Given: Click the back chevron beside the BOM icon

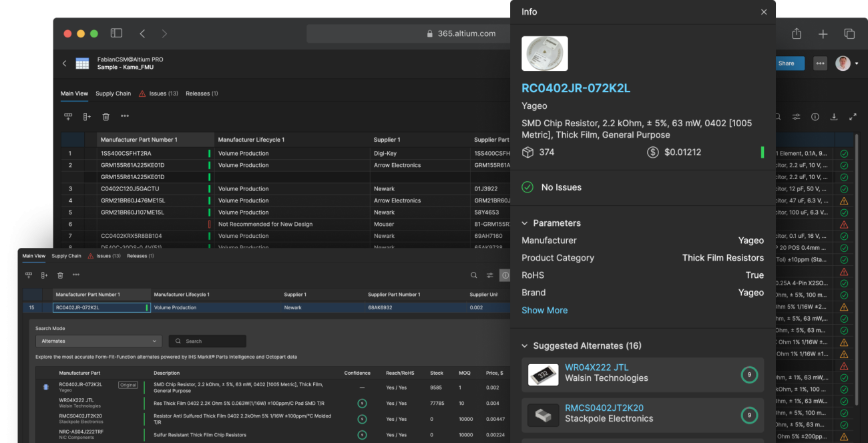Looking at the screenshot, I should pos(65,63).
